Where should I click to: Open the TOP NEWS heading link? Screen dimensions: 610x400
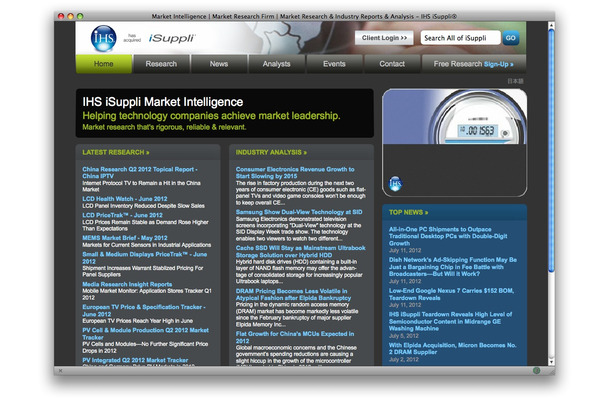[408, 212]
